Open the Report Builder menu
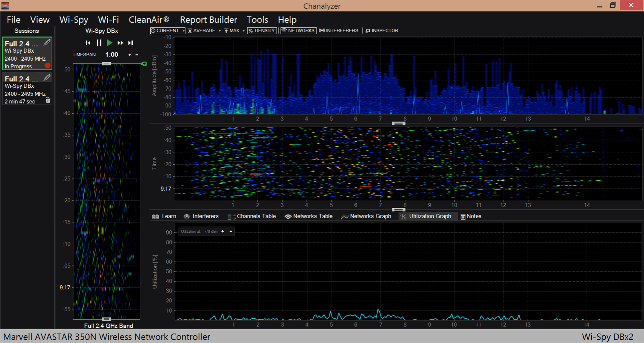The height and width of the screenshot is (343, 644). pos(208,20)
